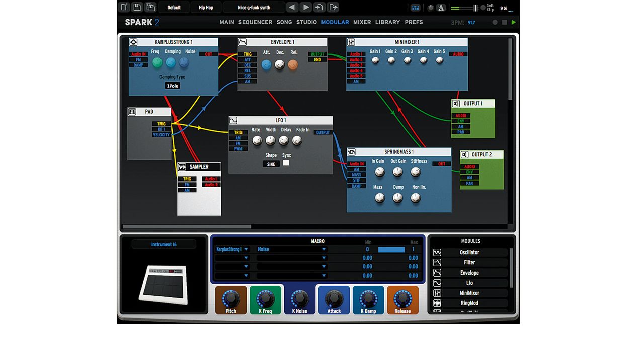Viewport: 644px width, 362px height.
Task: Click the Pad module icon
Action: click(x=132, y=112)
